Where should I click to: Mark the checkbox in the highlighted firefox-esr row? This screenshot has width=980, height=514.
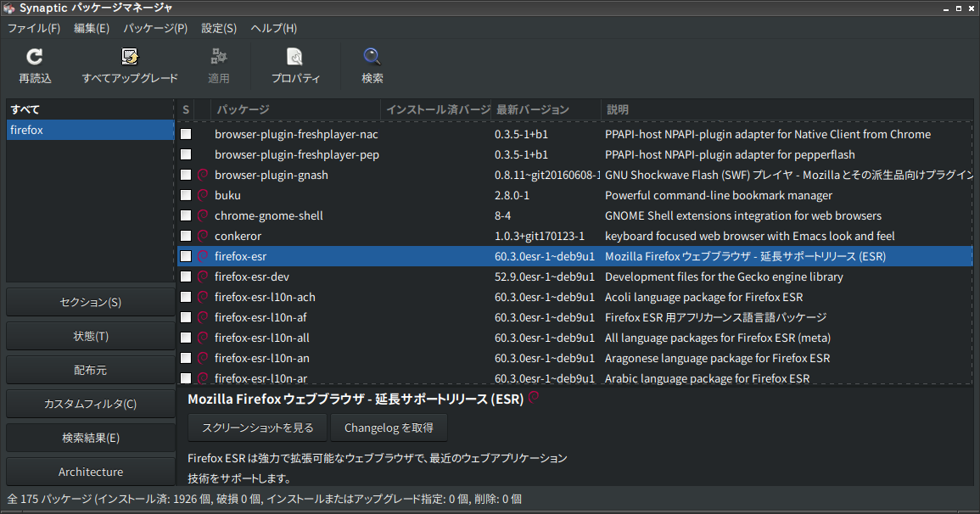186,256
